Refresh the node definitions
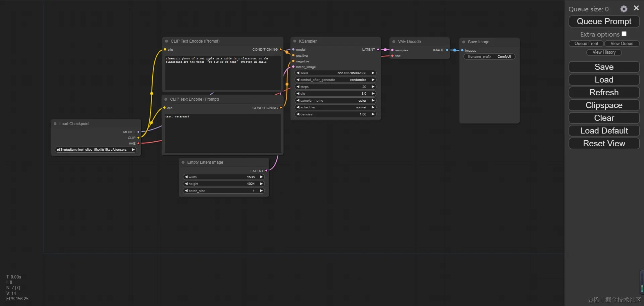This screenshot has height=306, width=644. [604, 93]
